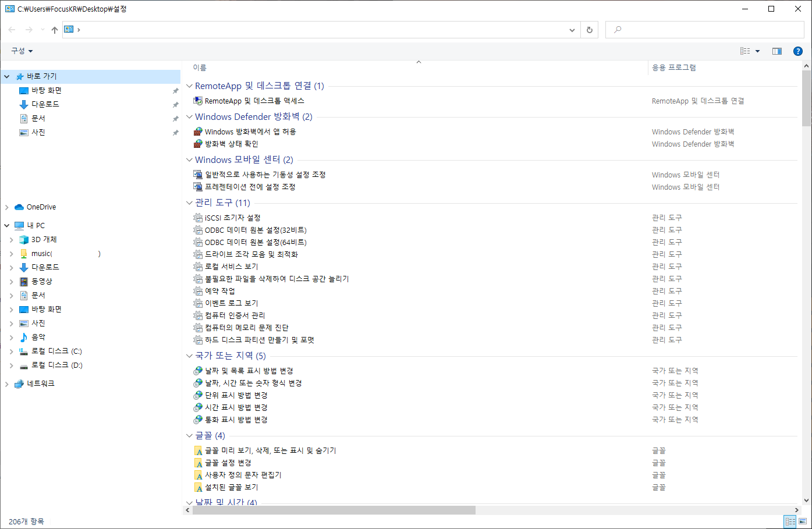Screen dimensions: 812x529
Task: Select 사용자 정의 문자 편집기 item
Action: point(243,475)
